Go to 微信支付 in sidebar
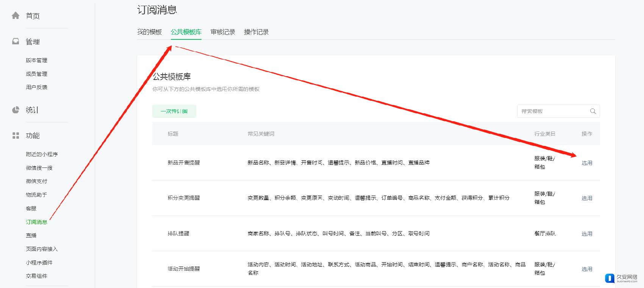Screen dimensions: 644x288 [36, 181]
